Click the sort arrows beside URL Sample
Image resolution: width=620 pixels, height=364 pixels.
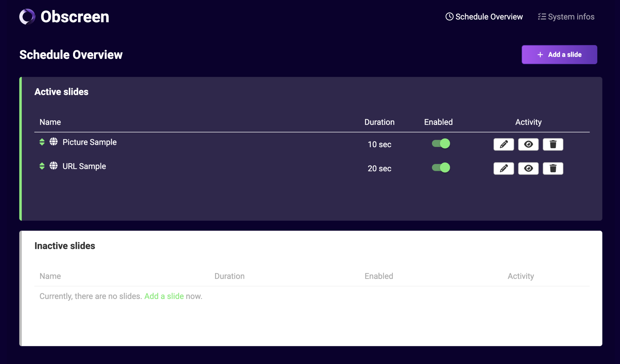(42, 166)
